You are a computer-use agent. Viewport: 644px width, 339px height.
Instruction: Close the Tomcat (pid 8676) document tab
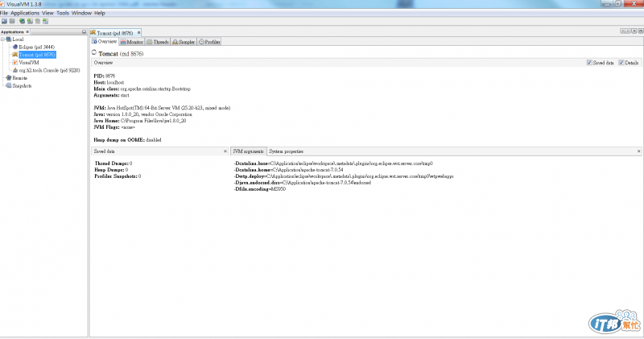pos(138,32)
